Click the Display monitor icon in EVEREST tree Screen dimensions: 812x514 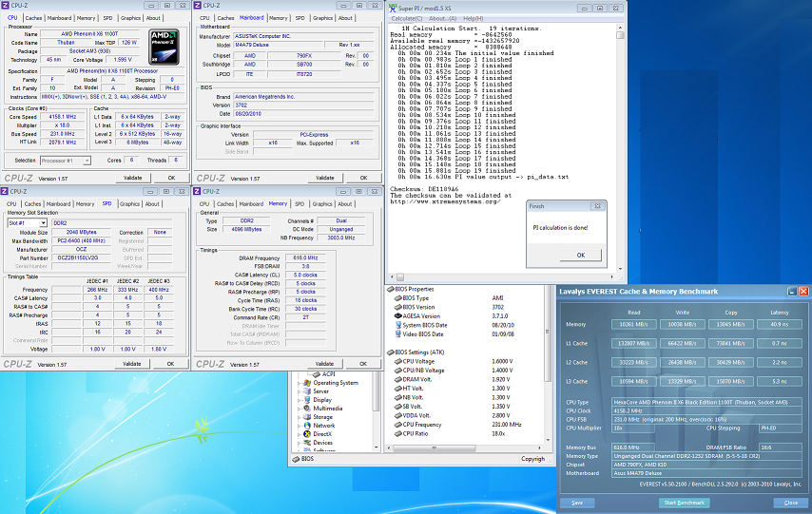[x=307, y=400]
